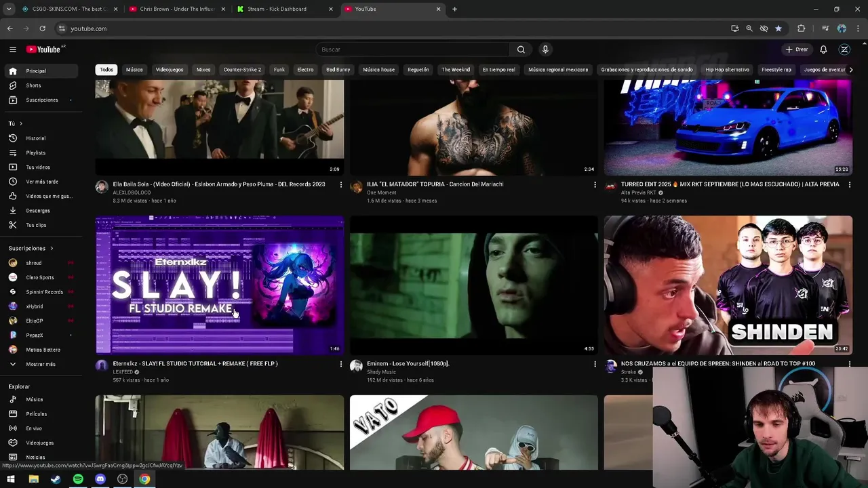The image size is (868, 488).
Task: Activate voice search microphone
Action: point(545,49)
